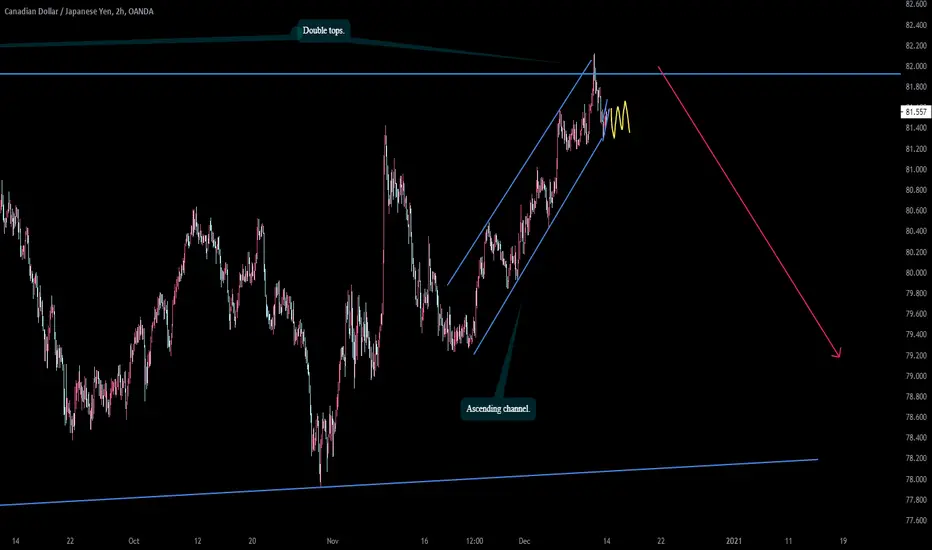
Task: Click the 79.600 price axis label
Action: click(x=916, y=314)
